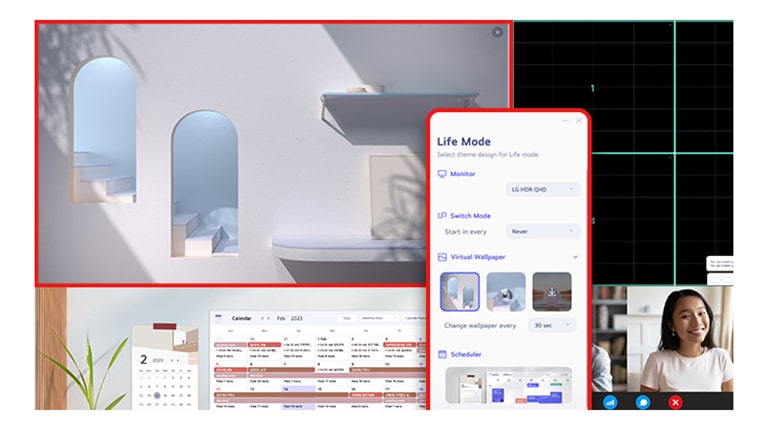The width and height of the screenshot is (768, 432).
Task: Open the 'Start in every' Never dropdown
Action: [543, 231]
